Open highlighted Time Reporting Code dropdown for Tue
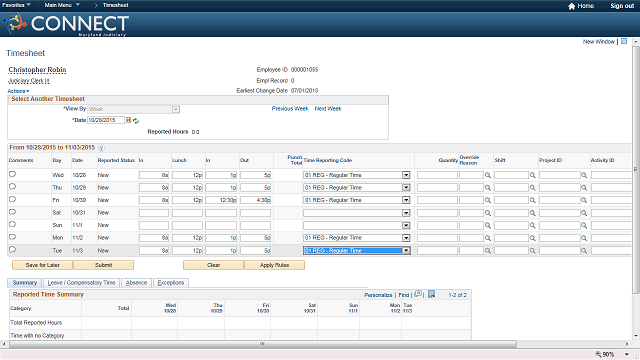Viewport: 640px width, 360px height. (406, 251)
